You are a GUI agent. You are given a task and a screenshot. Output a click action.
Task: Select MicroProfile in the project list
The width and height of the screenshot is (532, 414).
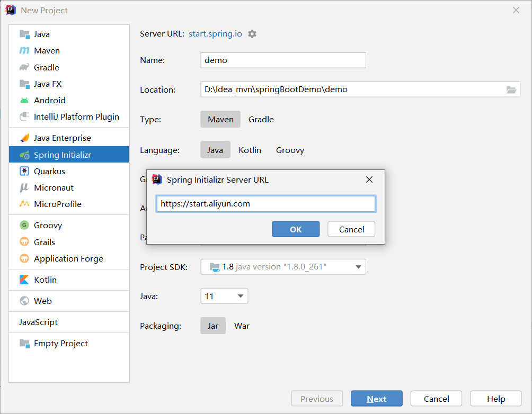point(69,204)
